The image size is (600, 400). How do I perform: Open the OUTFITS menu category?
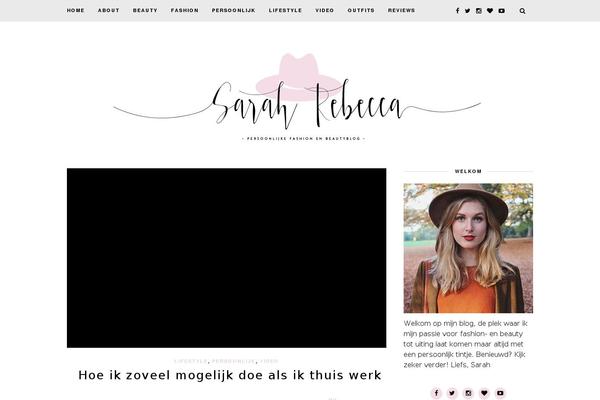[361, 10]
